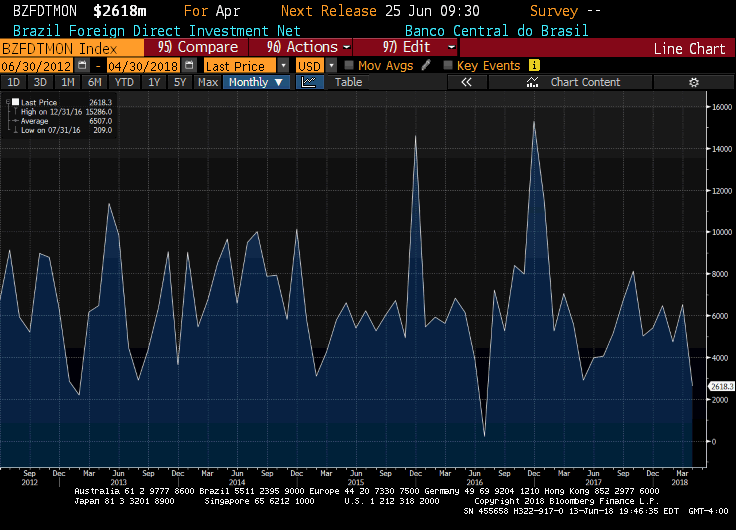Expand the Monthly periodicity dropdown
This screenshot has width=736, height=530.
click(x=256, y=82)
